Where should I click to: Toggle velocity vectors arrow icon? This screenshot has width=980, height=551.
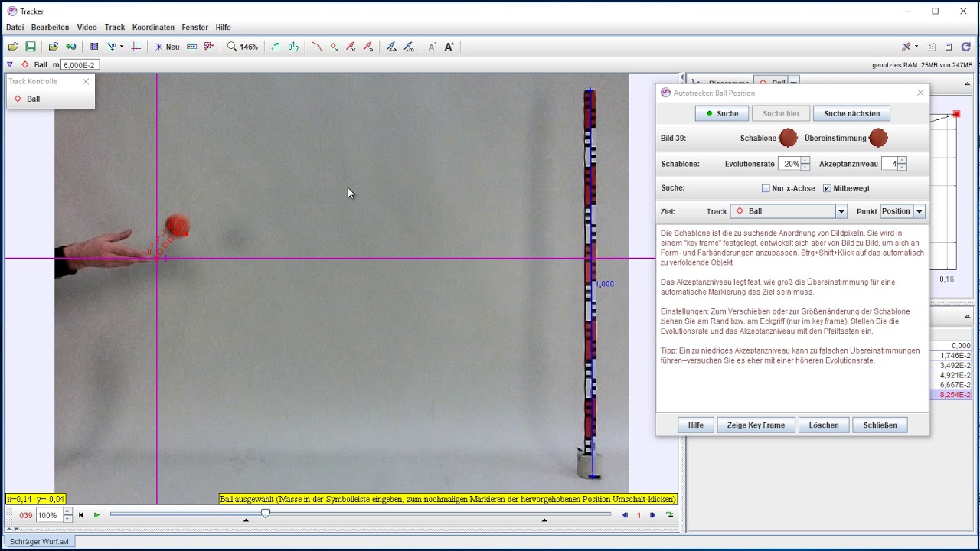351,47
